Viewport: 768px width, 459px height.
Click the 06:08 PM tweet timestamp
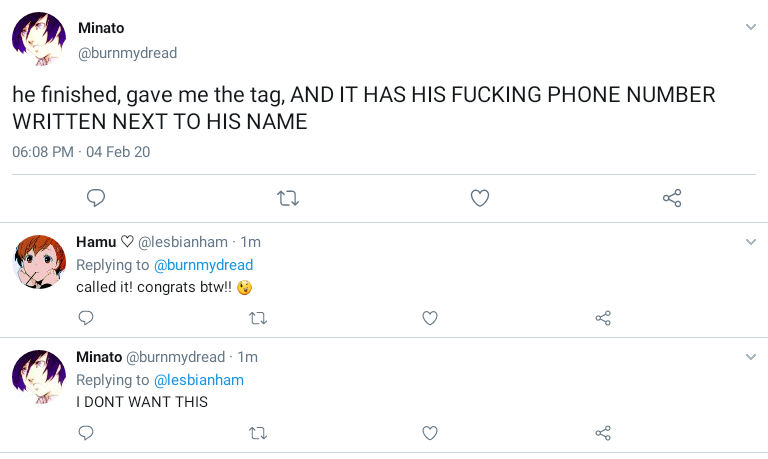43,152
